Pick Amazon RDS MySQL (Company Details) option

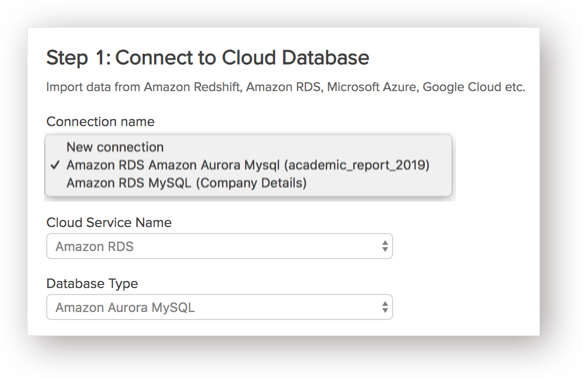[x=248, y=183]
